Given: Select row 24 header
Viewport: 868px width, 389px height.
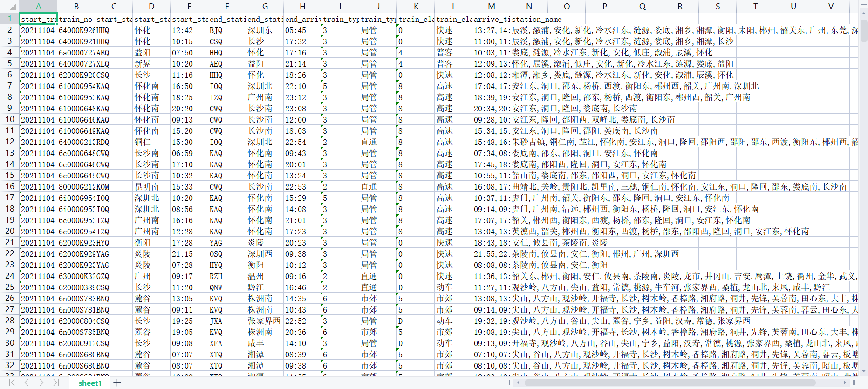Looking at the screenshot, I should tap(9, 276).
